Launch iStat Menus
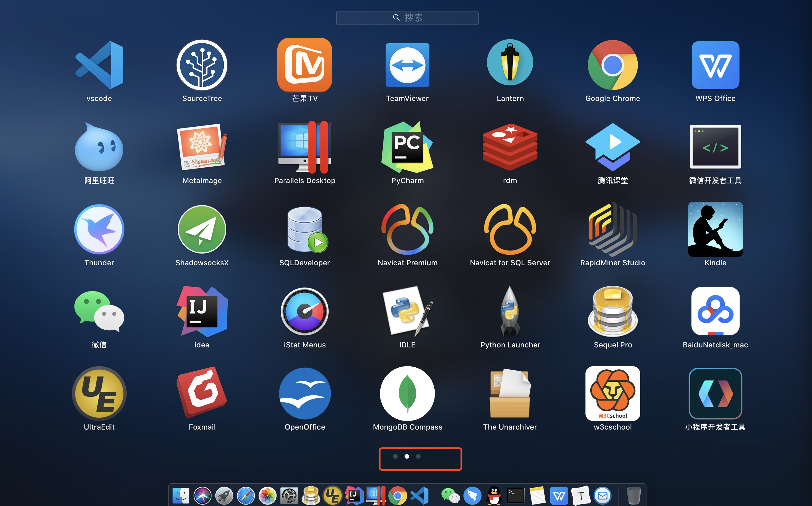812x506 pixels. 305,311
